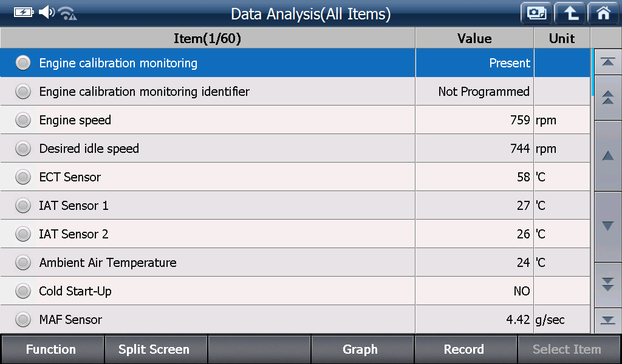The image size is (622, 364).
Task: Open the home screen icon
Action: [x=603, y=13]
